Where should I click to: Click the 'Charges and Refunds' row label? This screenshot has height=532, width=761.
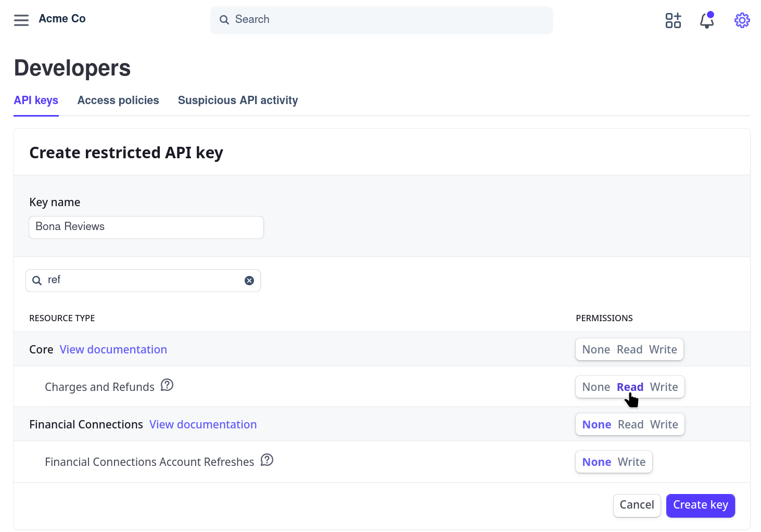coord(99,387)
